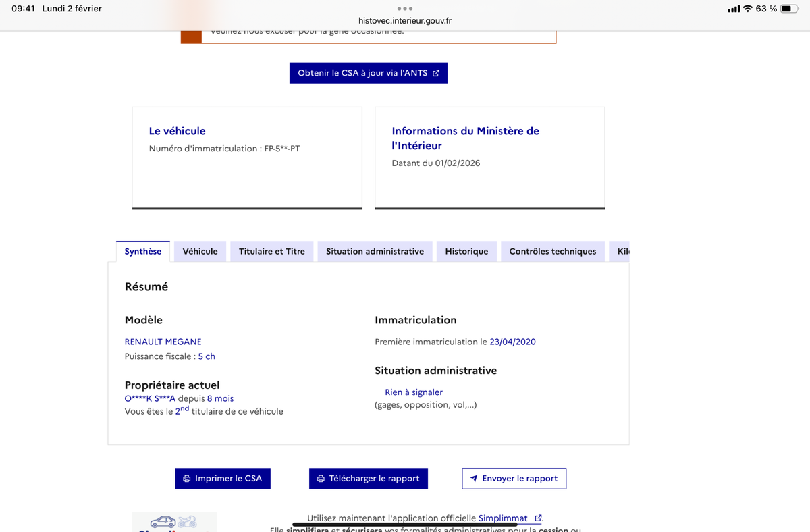This screenshot has width=810, height=532.
Task: Click the printer icon on Imprimer le CSA
Action: point(187,479)
